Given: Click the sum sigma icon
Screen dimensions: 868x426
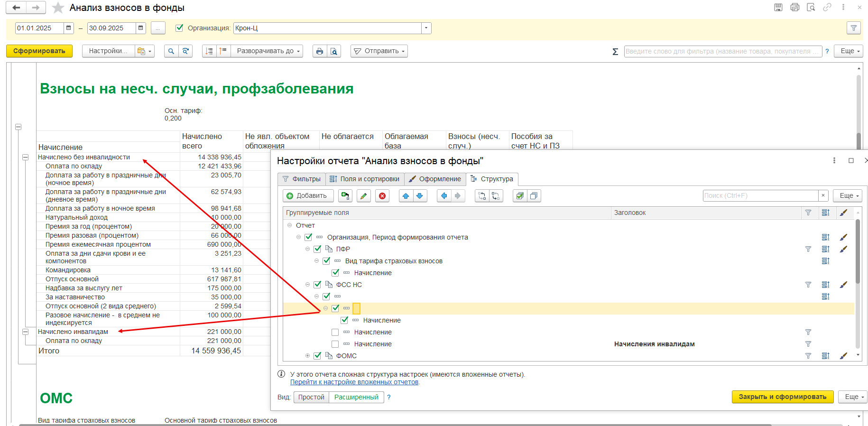Looking at the screenshot, I should [615, 51].
